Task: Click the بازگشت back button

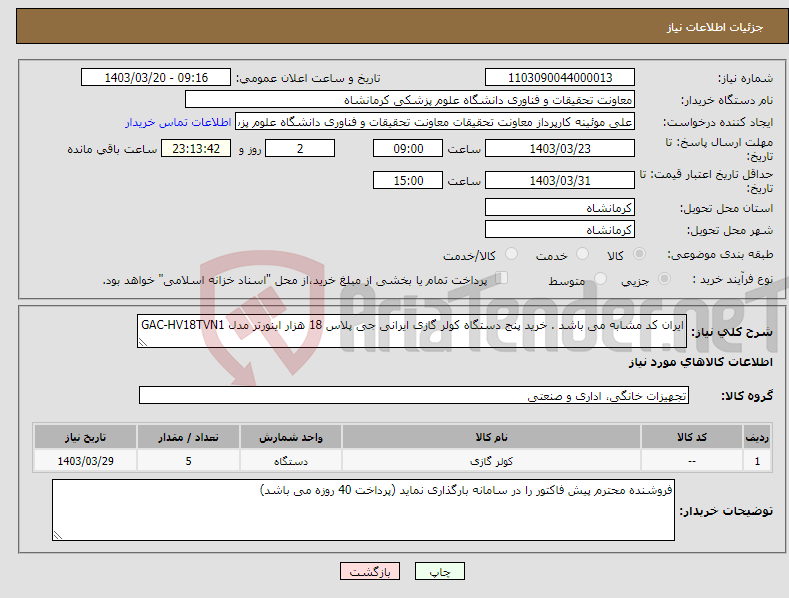Action: coord(370,571)
